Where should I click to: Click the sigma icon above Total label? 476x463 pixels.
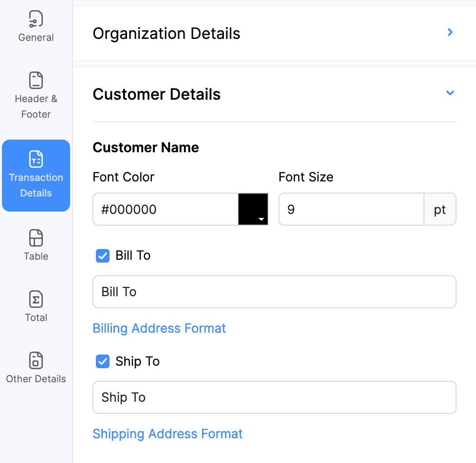[36, 299]
